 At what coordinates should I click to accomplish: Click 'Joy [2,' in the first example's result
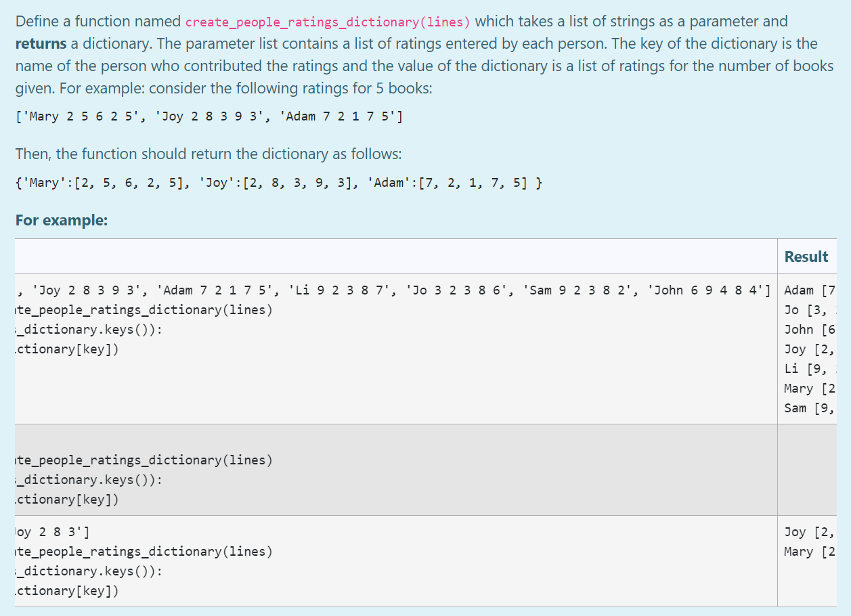[x=810, y=349]
